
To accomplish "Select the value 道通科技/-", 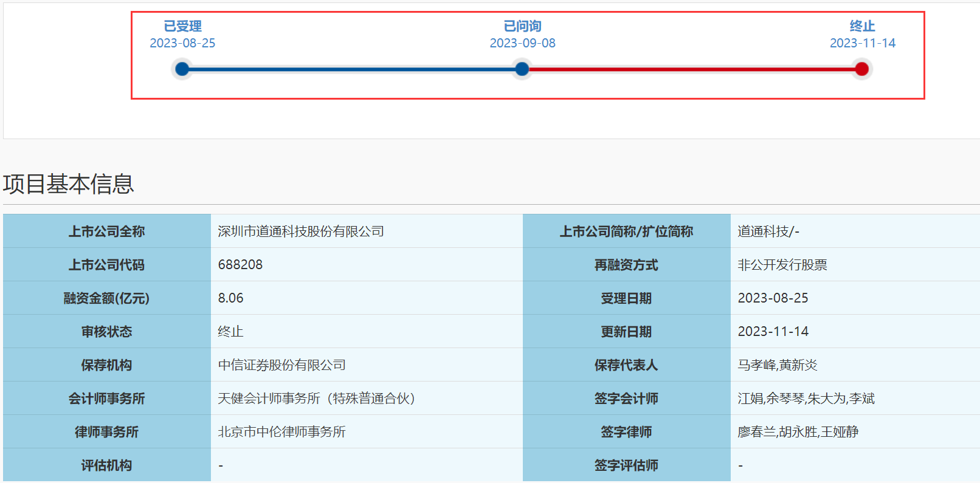I will tap(768, 231).
